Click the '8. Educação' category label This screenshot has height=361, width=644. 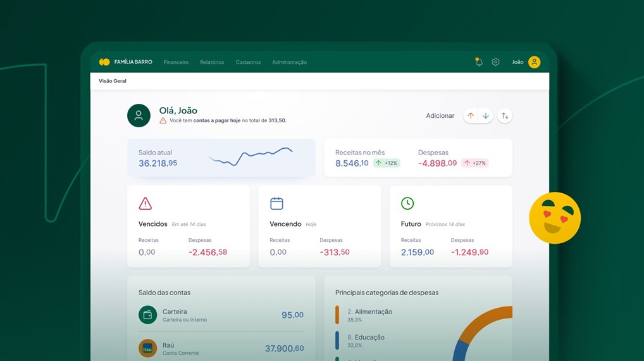pyautogui.click(x=366, y=337)
